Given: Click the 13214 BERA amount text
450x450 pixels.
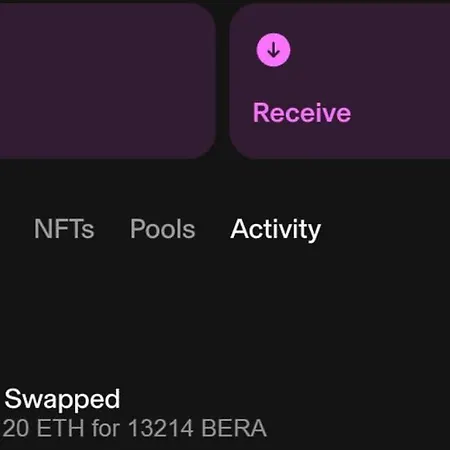Looking at the screenshot, I should pos(197,428).
